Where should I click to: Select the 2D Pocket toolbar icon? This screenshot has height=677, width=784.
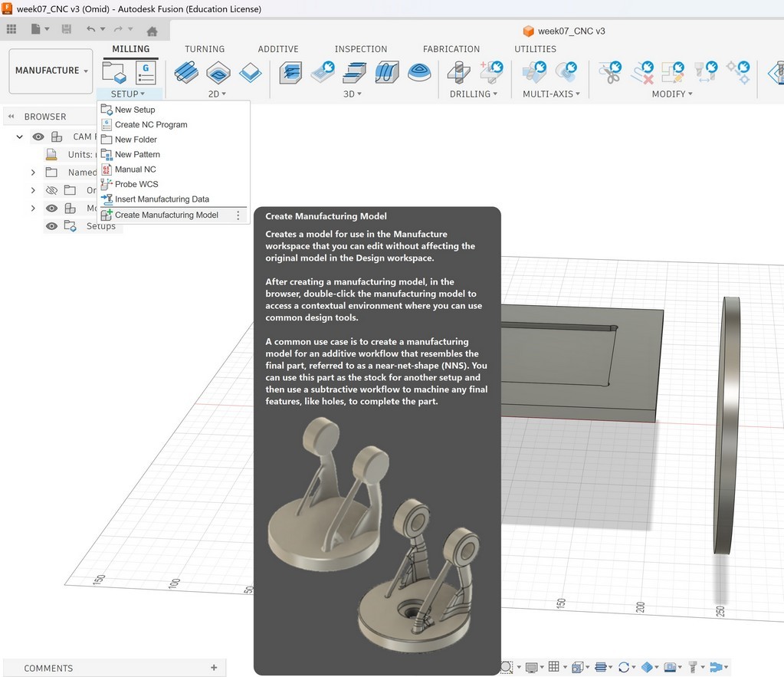[218, 74]
